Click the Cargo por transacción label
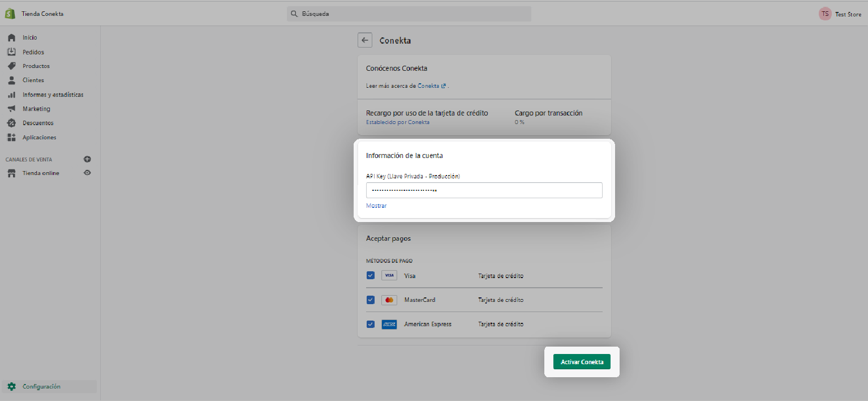 coord(548,113)
